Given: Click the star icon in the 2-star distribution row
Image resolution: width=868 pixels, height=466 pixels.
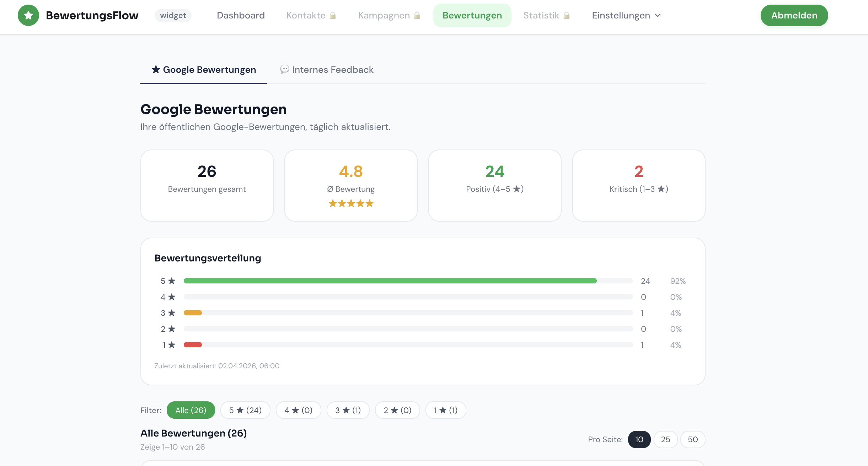Looking at the screenshot, I should (x=172, y=329).
